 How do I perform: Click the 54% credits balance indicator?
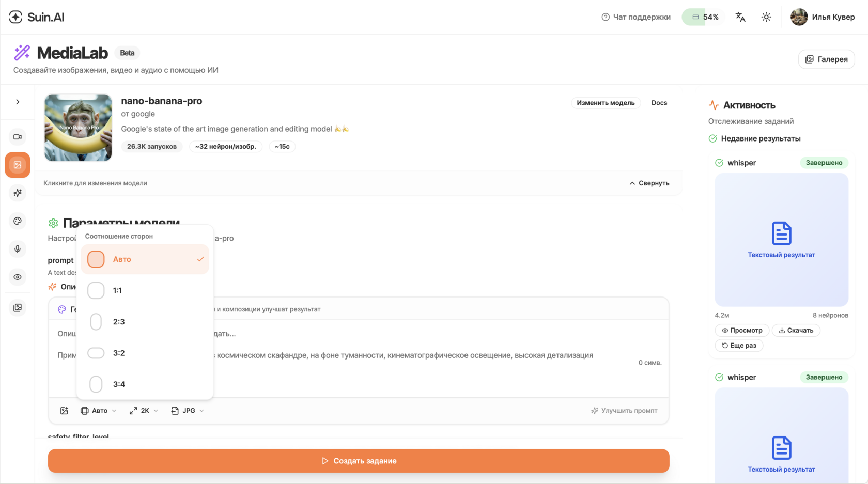[x=705, y=17]
